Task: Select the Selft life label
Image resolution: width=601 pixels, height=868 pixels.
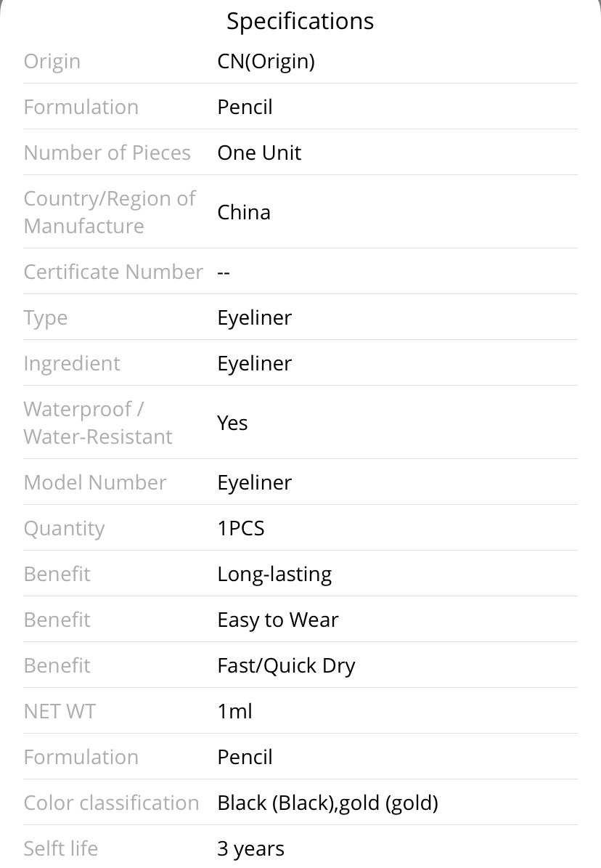Action: [61, 848]
